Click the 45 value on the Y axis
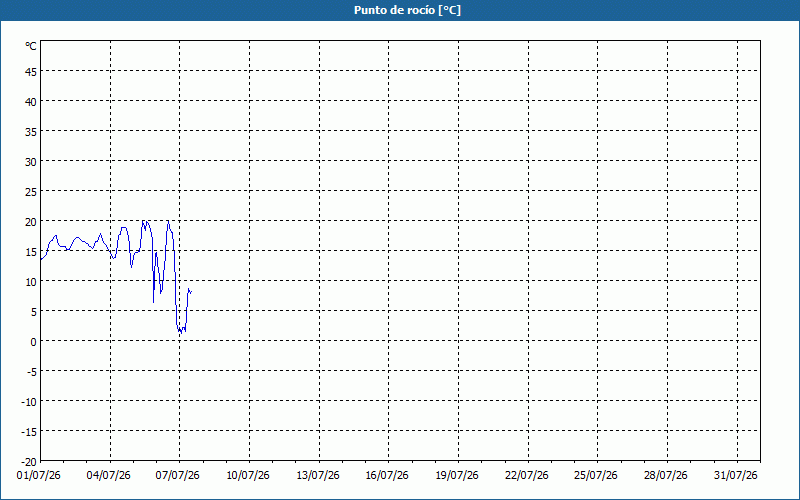Image resolution: width=800 pixels, height=500 pixels. coord(31,72)
